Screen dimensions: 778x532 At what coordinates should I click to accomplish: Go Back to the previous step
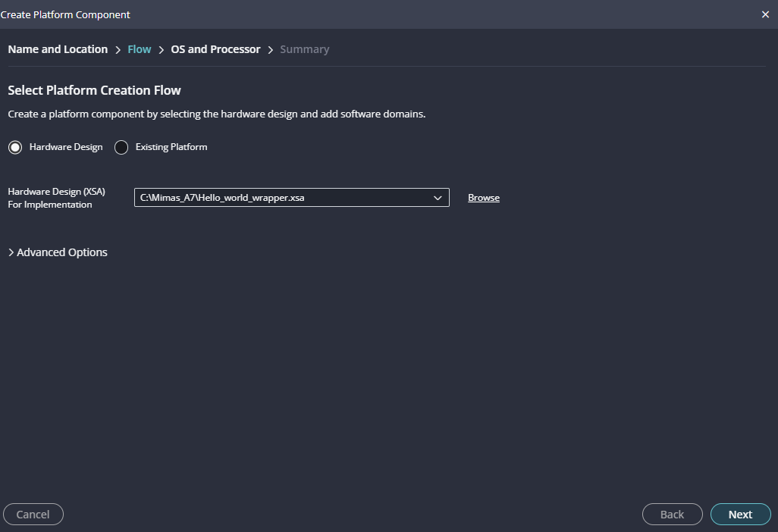click(x=672, y=515)
